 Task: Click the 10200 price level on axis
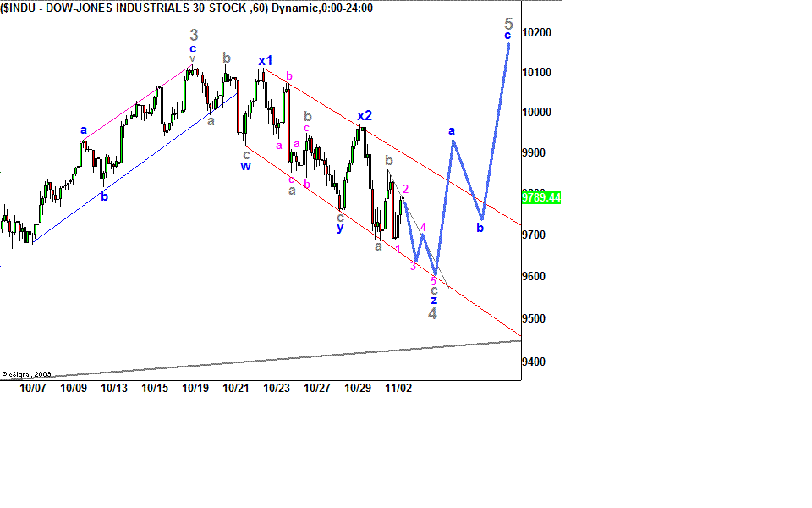pos(537,32)
